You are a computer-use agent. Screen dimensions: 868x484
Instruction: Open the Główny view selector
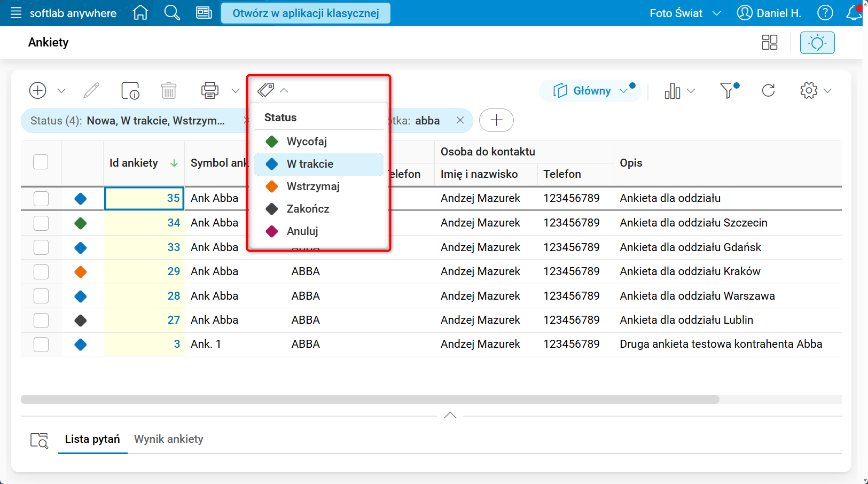coord(590,91)
